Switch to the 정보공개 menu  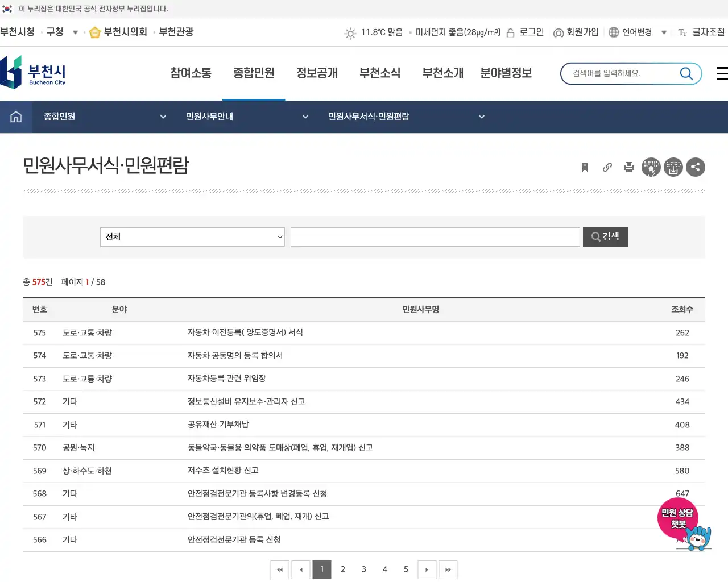pyautogui.click(x=317, y=73)
